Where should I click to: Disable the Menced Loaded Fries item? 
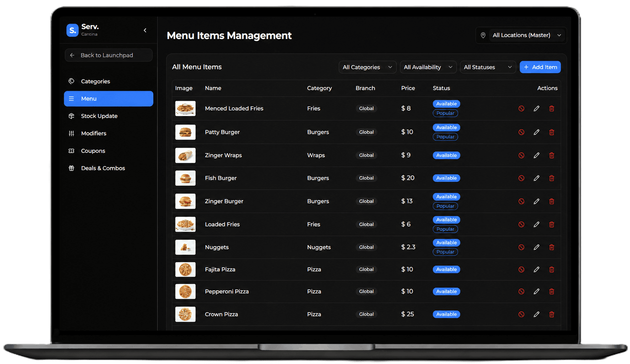coord(521,109)
